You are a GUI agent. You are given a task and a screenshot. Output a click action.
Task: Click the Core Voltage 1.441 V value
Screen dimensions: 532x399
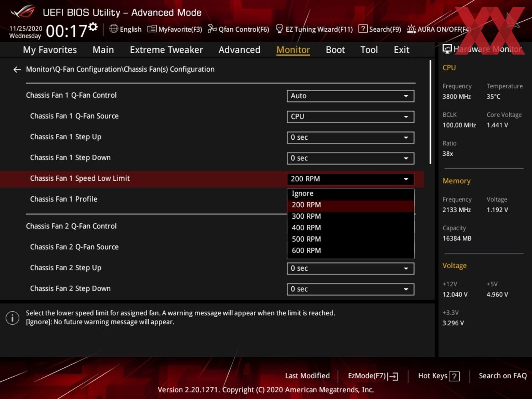click(x=497, y=125)
